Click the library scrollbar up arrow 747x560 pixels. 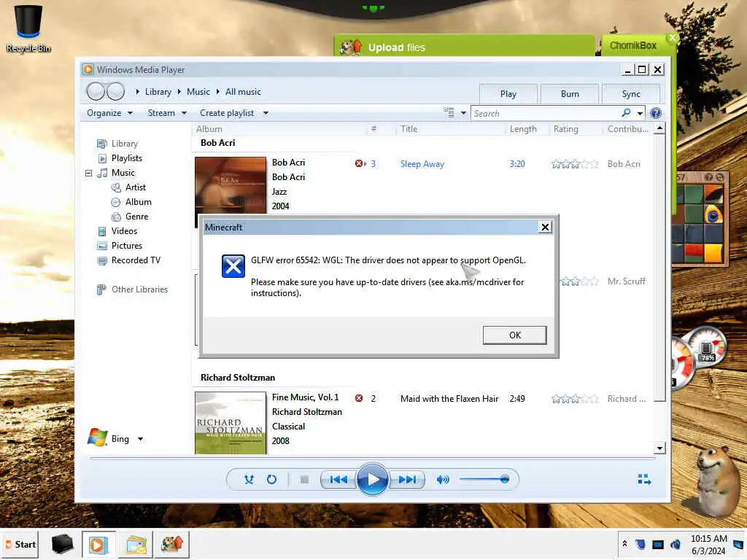pyautogui.click(x=659, y=128)
